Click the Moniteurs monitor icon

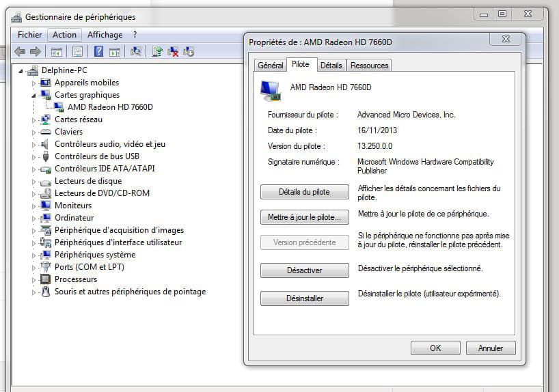click(45, 206)
